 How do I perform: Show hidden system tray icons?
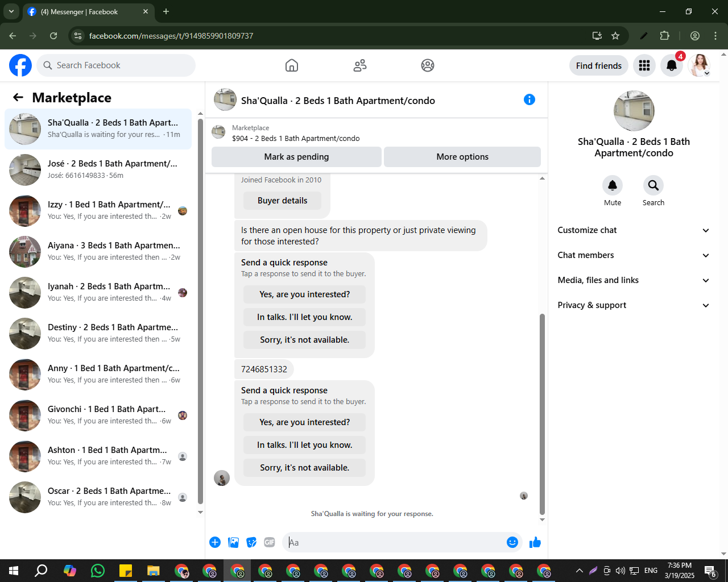click(579, 571)
